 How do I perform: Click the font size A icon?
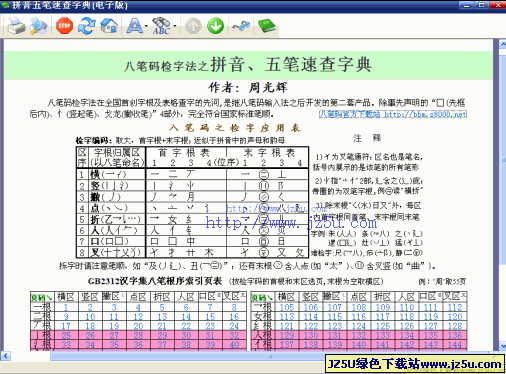(x=134, y=26)
